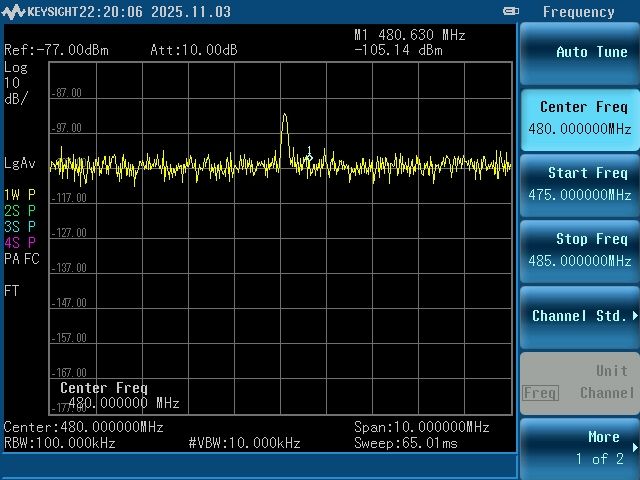Click the -167.00 graticule label

tap(69, 373)
